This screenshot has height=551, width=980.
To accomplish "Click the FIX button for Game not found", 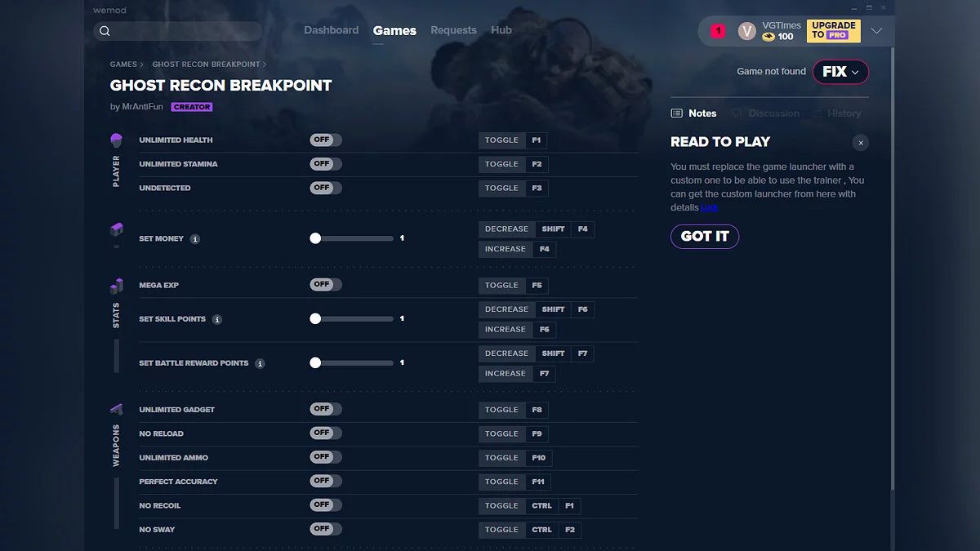I will pyautogui.click(x=840, y=72).
